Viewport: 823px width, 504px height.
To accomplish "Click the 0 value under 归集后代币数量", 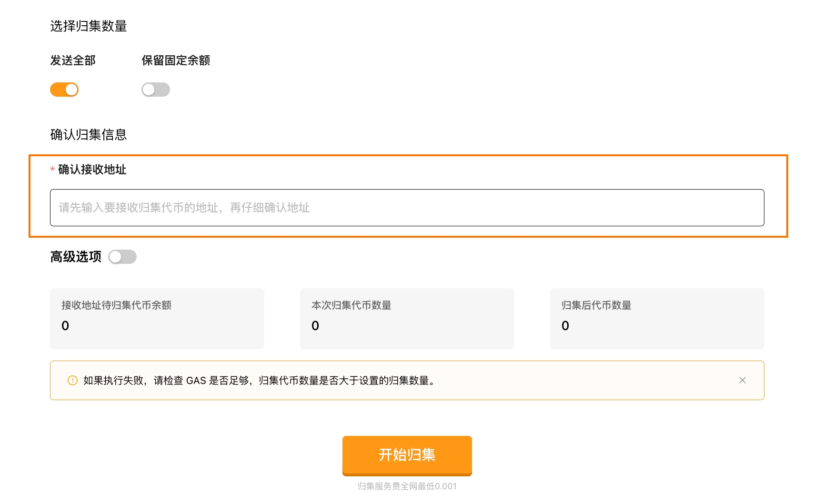I will pos(565,326).
